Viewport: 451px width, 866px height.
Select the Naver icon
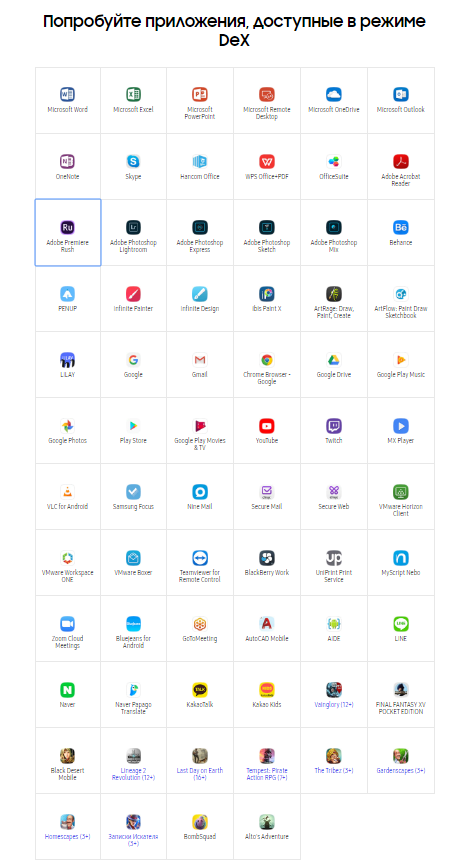[67, 690]
